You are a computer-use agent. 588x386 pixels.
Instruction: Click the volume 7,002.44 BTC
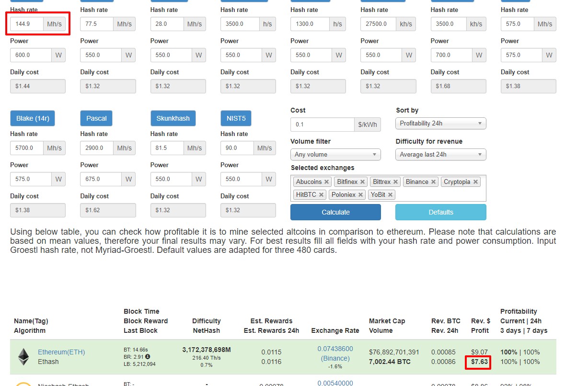coord(390,362)
